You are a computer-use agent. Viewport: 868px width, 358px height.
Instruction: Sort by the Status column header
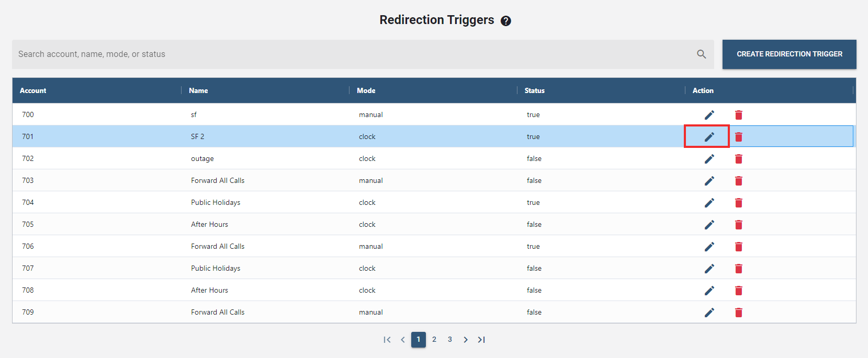(534, 90)
